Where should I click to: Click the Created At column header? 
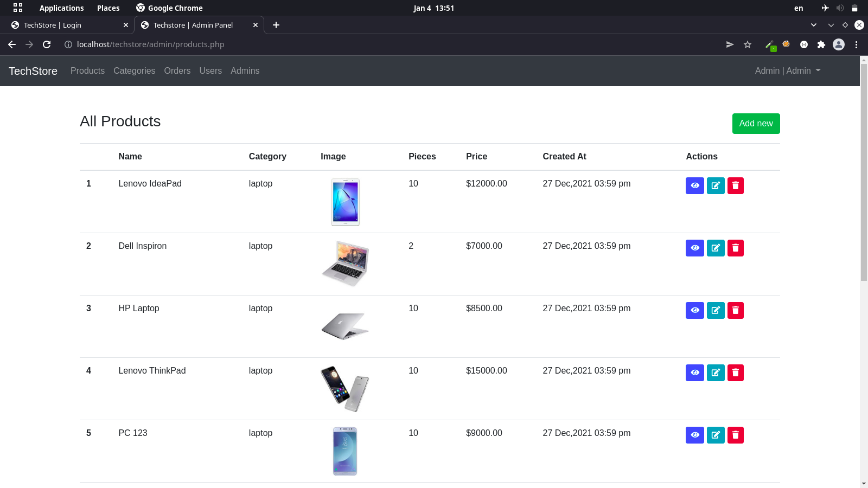pos(564,157)
